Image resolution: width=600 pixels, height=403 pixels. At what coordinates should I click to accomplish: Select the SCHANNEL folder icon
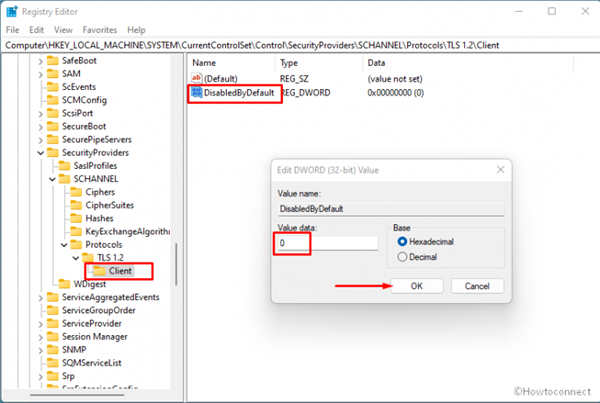(64, 179)
